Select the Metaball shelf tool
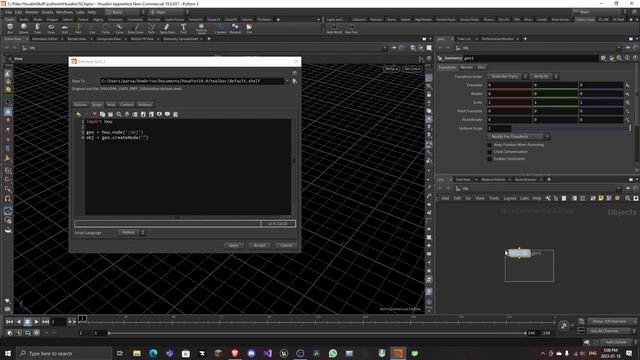The height and width of the screenshot is (360, 640). tap(235, 28)
